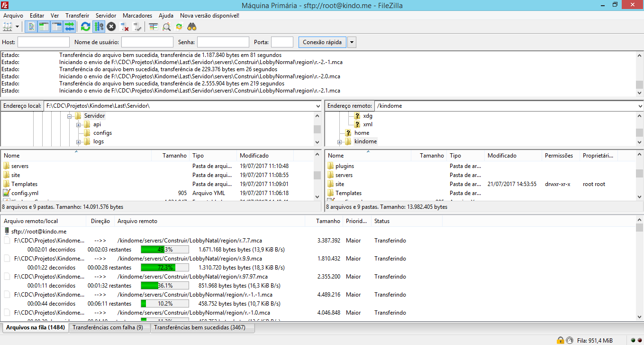
Task: Click the home folder question-mark icon in remote tree
Action: [x=349, y=133]
